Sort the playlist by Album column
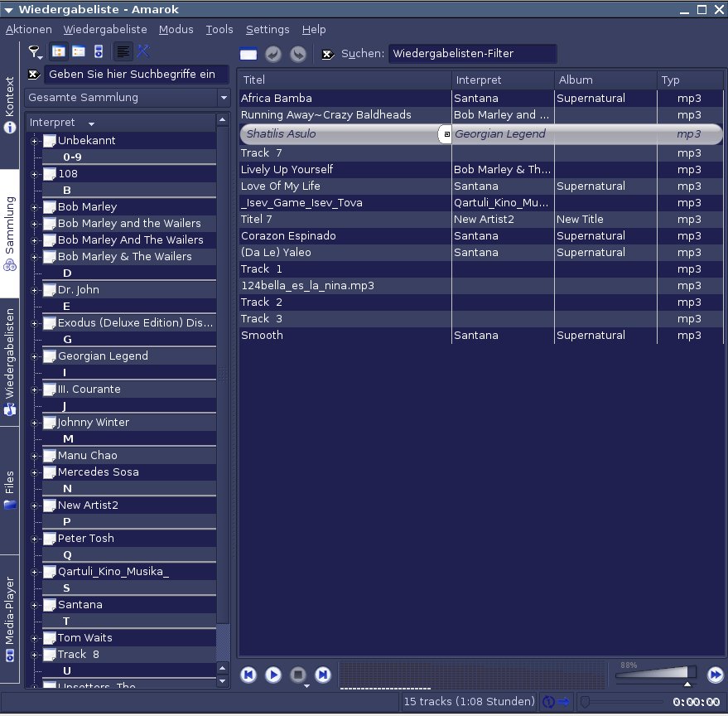Screen dimensions: 728x716 (605, 80)
